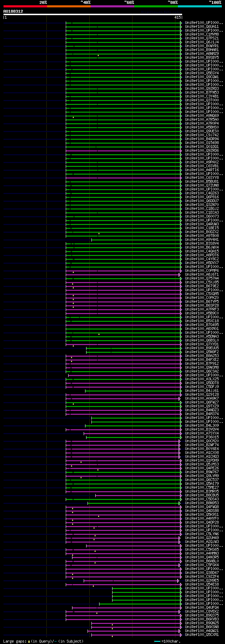Click label UniRef100_Q32N70
225x644 pixels.
(202, 205)
